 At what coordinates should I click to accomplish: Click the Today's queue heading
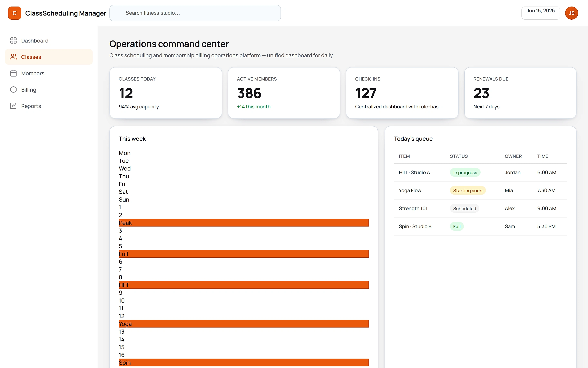tap(413, 139)
